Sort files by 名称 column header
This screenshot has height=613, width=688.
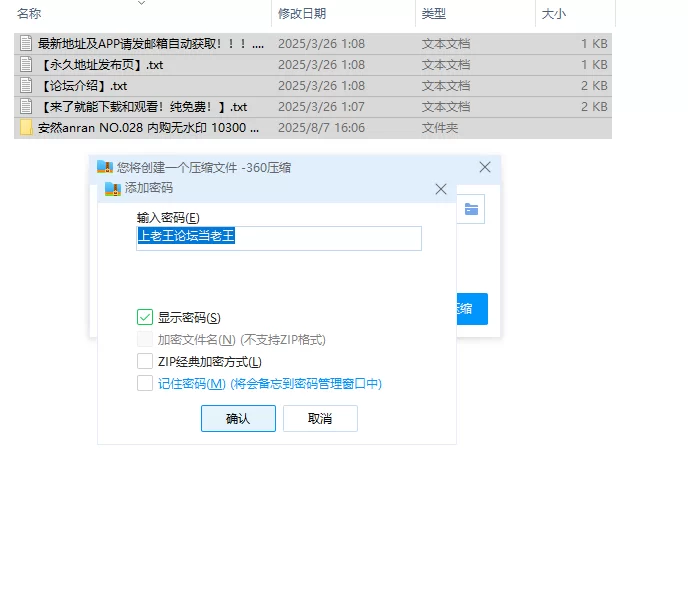pos(29,14)
